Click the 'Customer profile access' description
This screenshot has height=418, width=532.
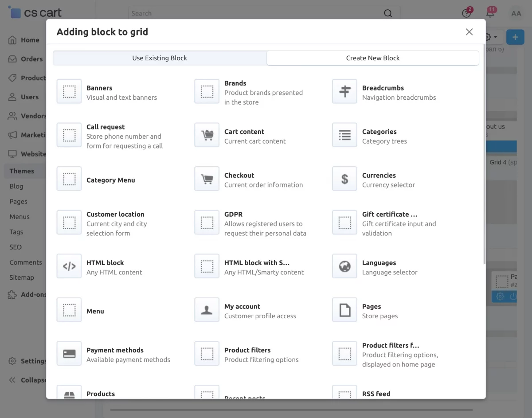point(260,316)
